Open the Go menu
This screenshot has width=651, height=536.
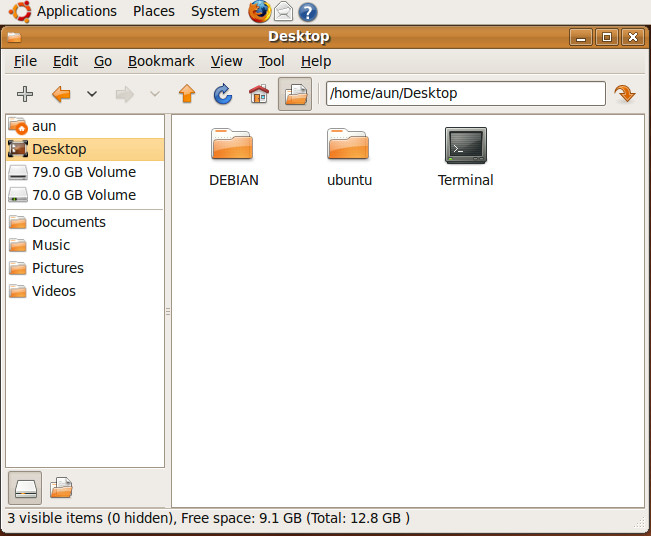[103, 61]
